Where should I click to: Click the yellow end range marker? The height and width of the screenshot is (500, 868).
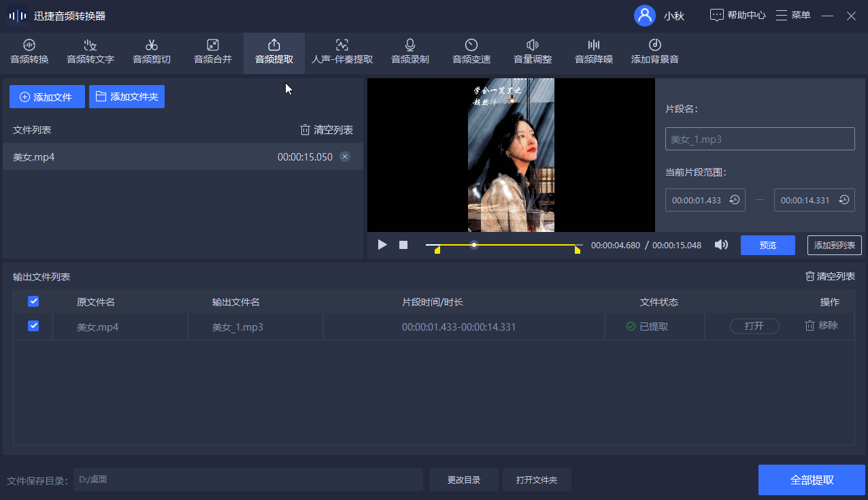pos(578,250)
